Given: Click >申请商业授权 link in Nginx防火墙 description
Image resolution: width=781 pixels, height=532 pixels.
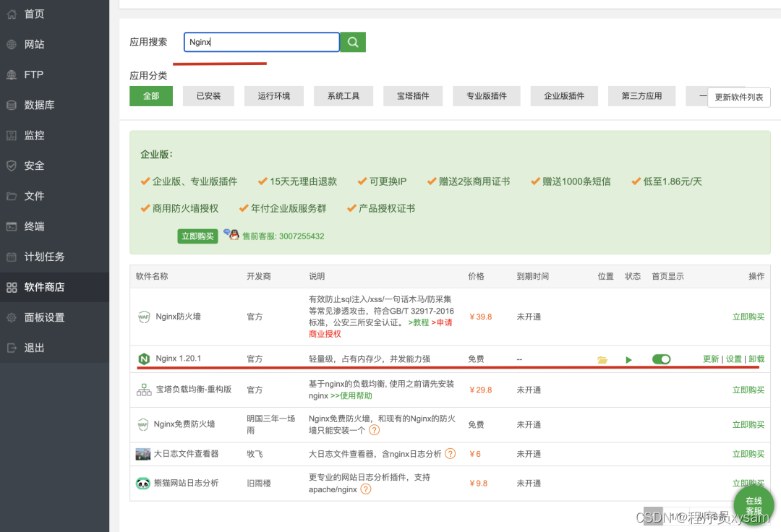Looking at the screenshot, I should pyautogui.click(x=380, y=328).
